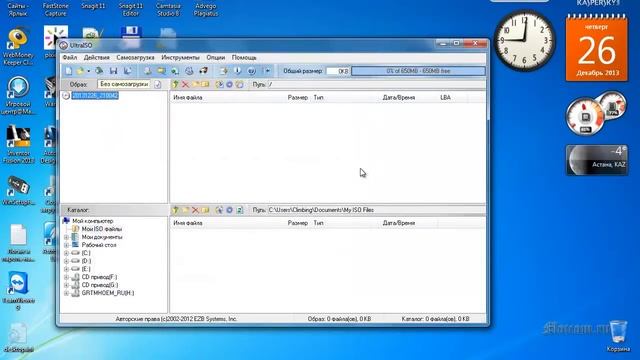Click the Open folder icon in UltraISO toolbar
Image resolution: width=640 pixels, height=360 pixels.
click(x=80, y=71)
